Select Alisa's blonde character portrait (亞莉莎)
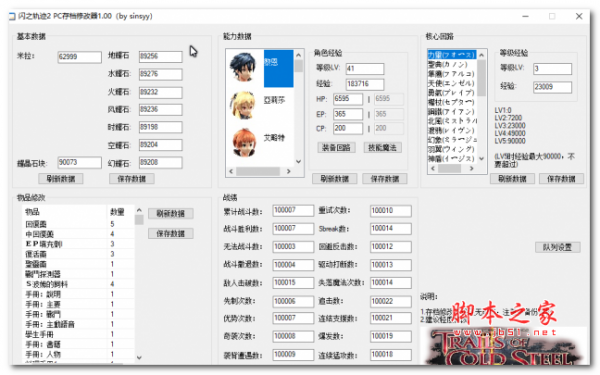 [x=243, y=105]
